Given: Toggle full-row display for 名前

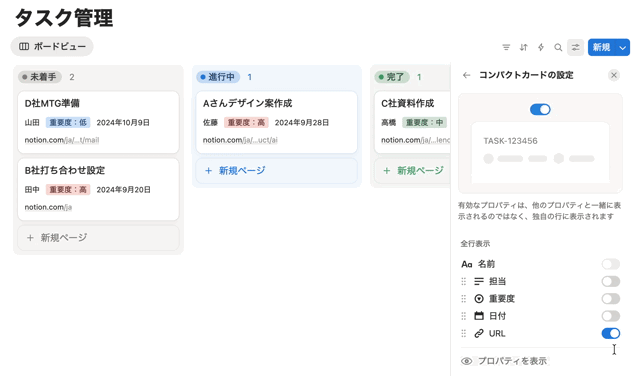Looking at the screenshot, I should click(611, 264).
